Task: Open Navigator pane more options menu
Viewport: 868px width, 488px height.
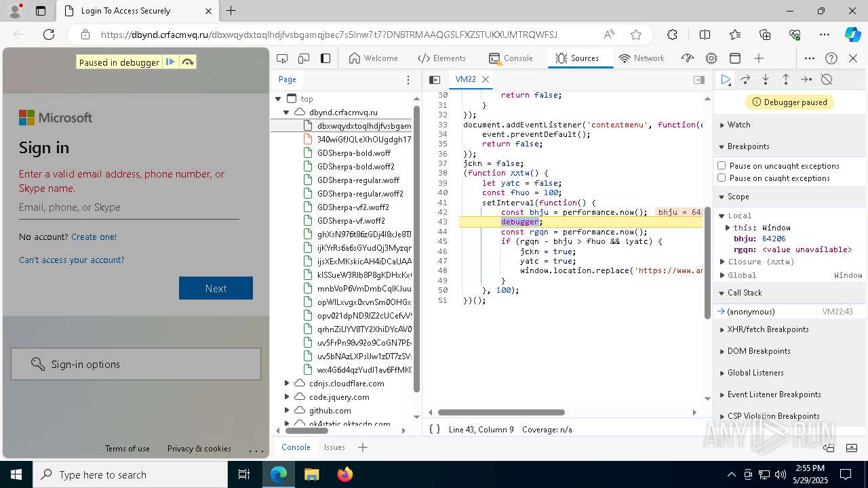Action: point(408,80)
